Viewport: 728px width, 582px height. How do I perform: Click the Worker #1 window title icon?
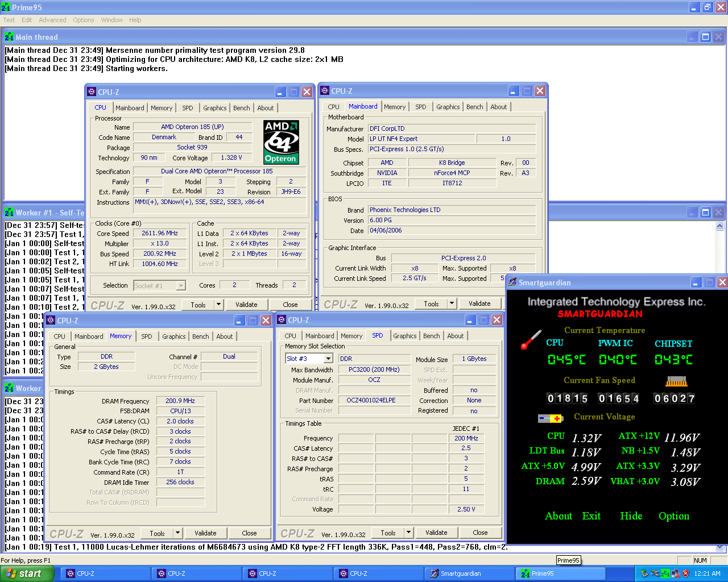(x=9, y=213)
